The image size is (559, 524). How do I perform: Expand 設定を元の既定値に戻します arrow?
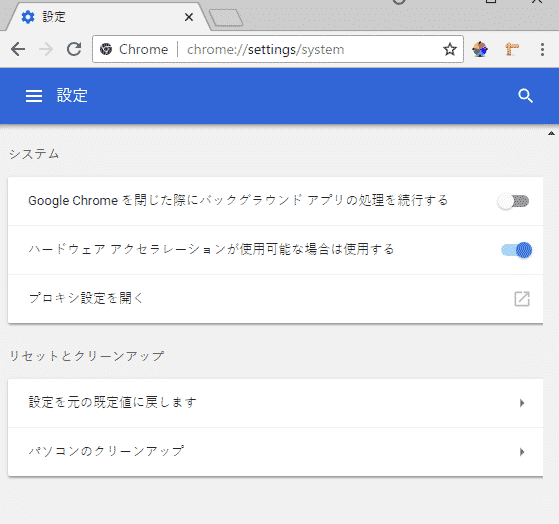[522, 403]
